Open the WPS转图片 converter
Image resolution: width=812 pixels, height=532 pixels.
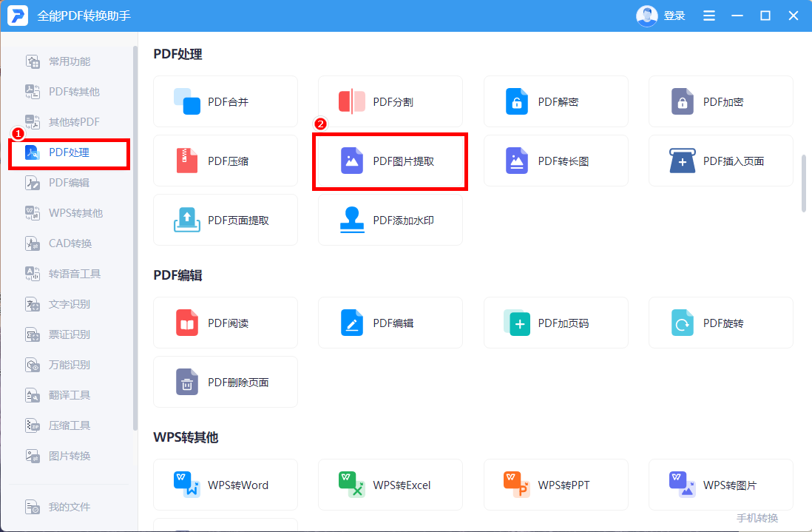coord(720,485)
